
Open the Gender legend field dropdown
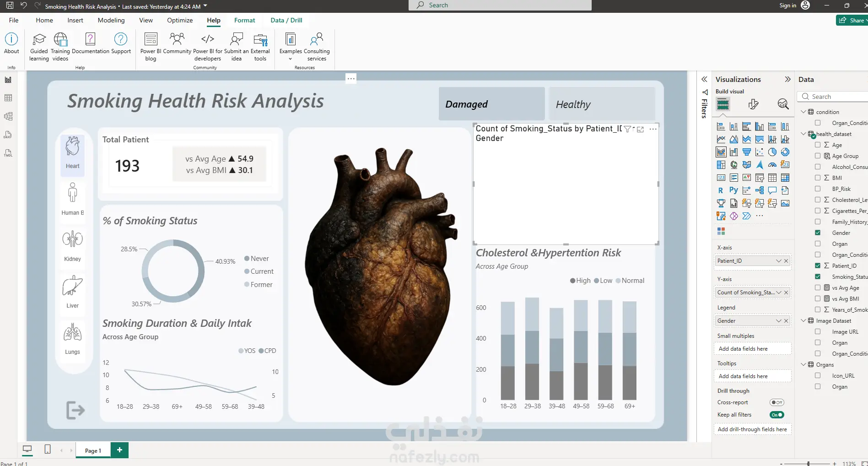[778, 321]
